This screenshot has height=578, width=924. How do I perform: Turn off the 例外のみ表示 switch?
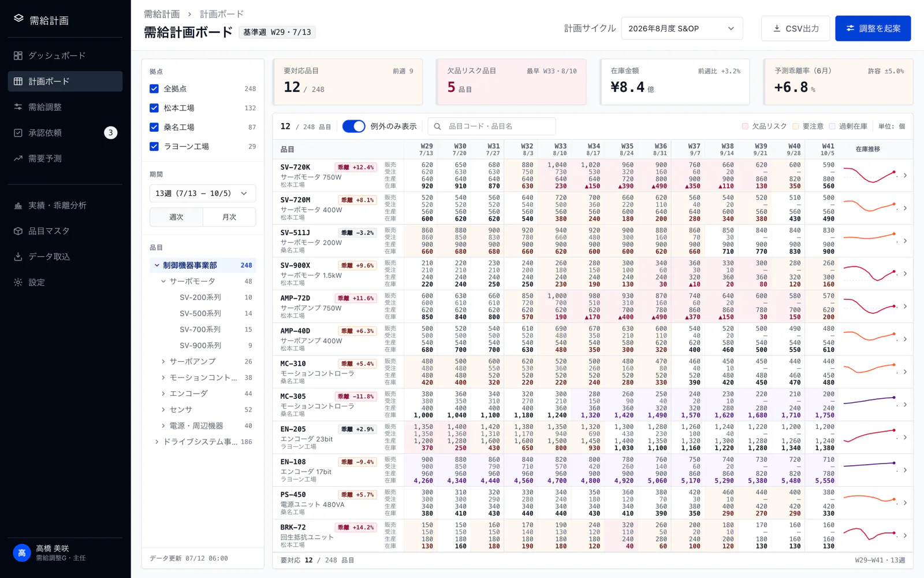[353, 126]
